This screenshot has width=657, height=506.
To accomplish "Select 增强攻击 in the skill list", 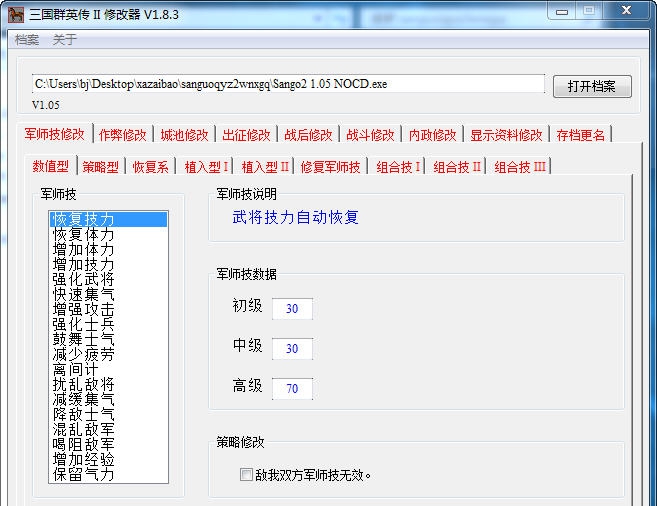I will [x=108, y=309].
